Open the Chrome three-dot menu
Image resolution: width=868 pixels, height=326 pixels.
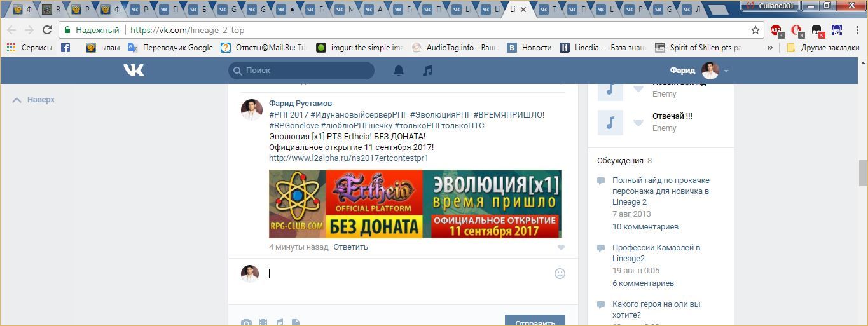click(856, 30)
